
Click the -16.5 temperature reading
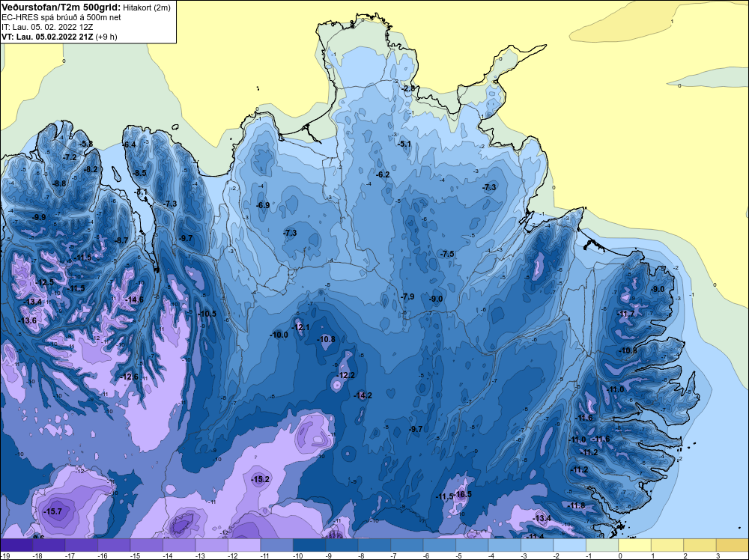(462, 494)
